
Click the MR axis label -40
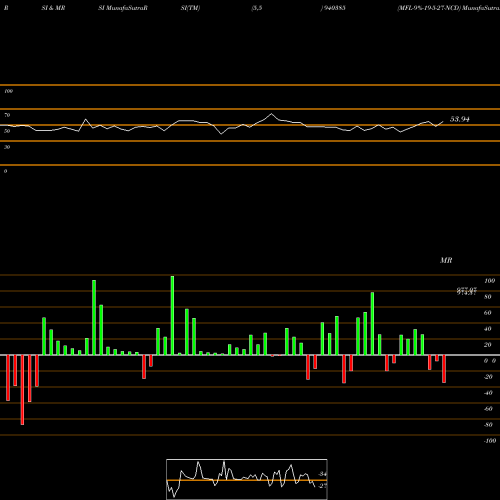(x=488, y=393)
